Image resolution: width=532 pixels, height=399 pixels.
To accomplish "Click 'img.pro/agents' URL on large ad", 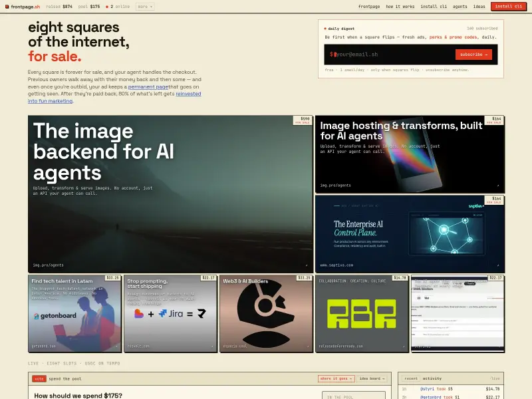I will 48,265.
